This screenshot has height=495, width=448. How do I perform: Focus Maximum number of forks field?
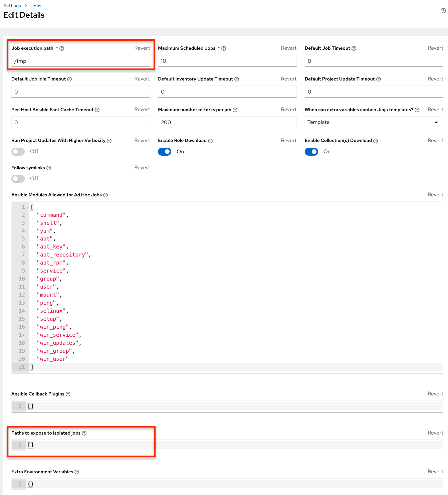coord(227,122)
